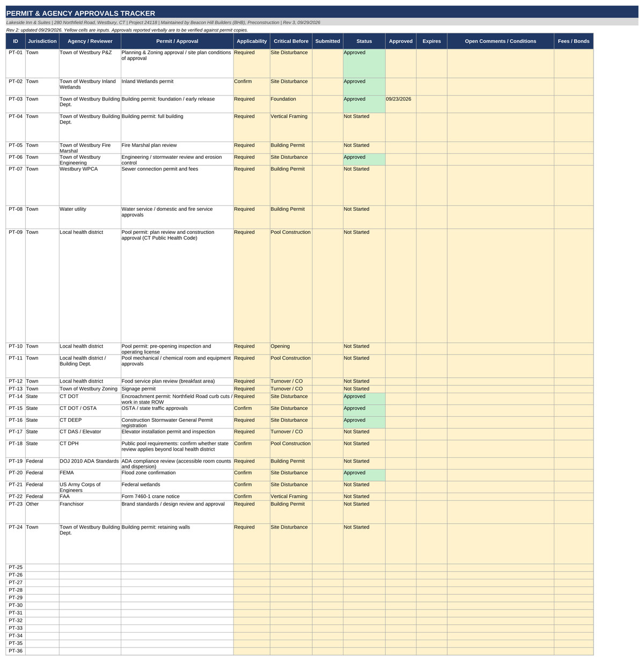Click the 'Open Comments / Conditions' header
The height and width of the screenshot is (661, 644).
coord(500,41)
